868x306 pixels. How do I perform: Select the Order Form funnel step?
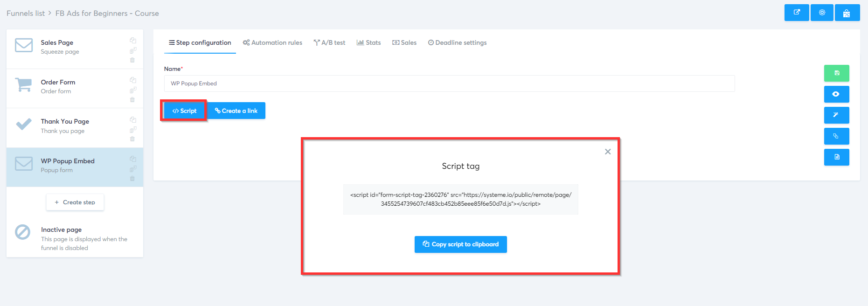(75, 89)
